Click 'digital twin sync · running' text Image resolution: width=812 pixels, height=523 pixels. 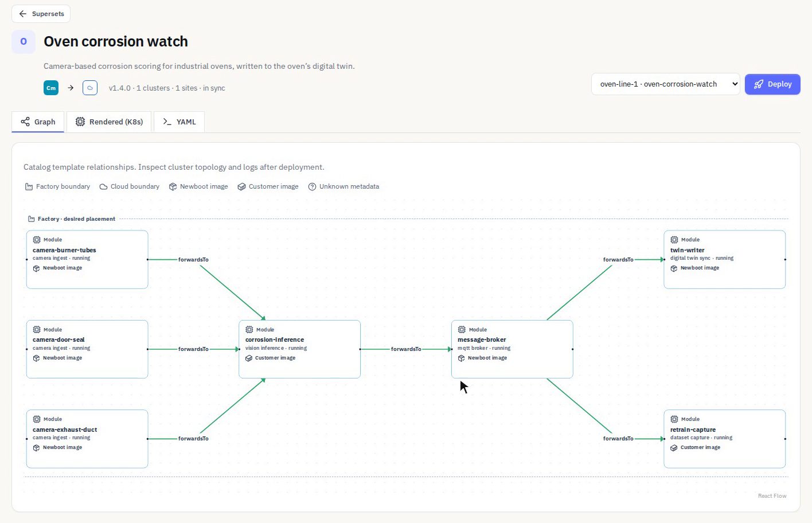[x=702, y=258]
